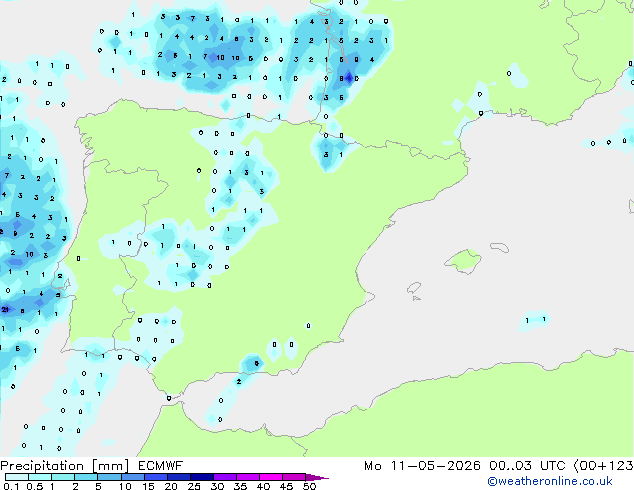The width and height of the screenshot is (634, 490).
Task: Click the '25' legend scale label
Action: pyautogui.click(x=194, y=486)
